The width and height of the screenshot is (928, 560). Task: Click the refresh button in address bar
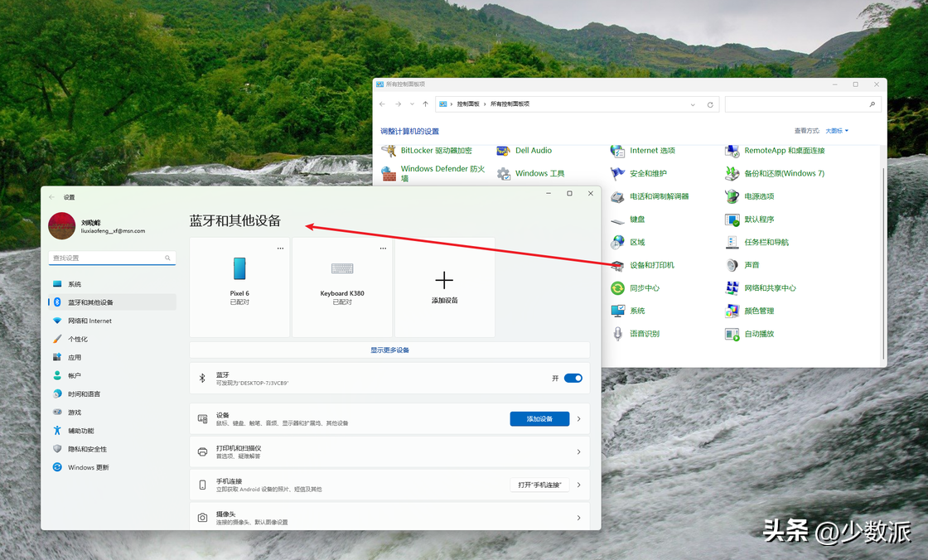coord(710,104)
